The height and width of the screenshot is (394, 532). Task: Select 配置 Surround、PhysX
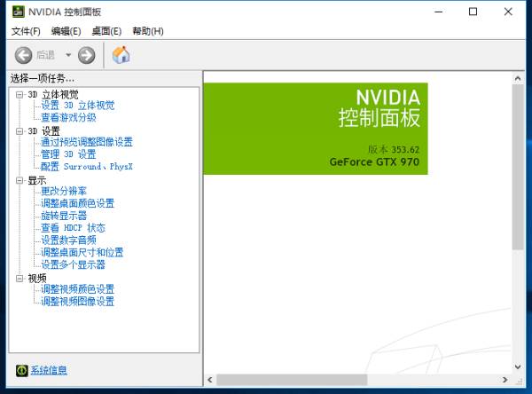pos(87,167)
